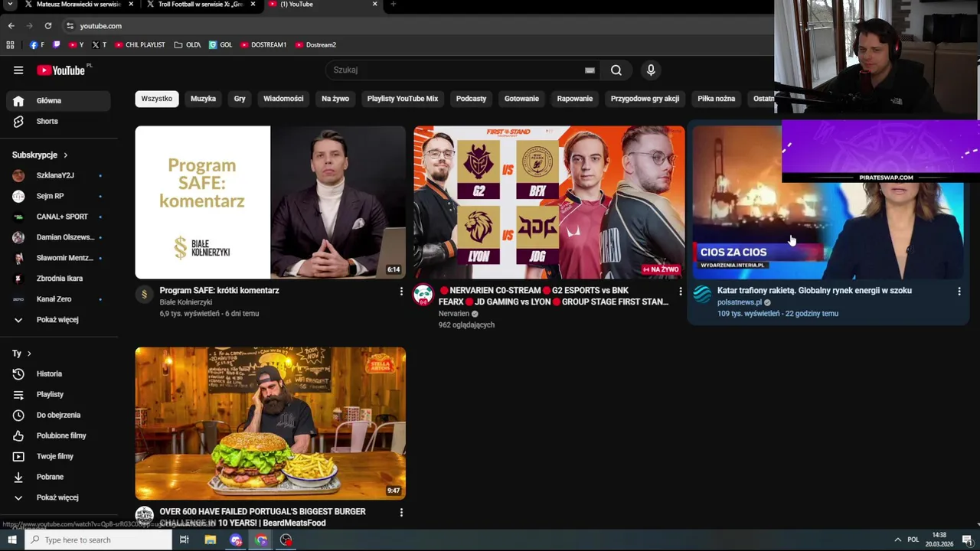The width and height of the screenshot is (980, 551).
Task: Open Polubione filmy liked videos
Action: (58, 436)
